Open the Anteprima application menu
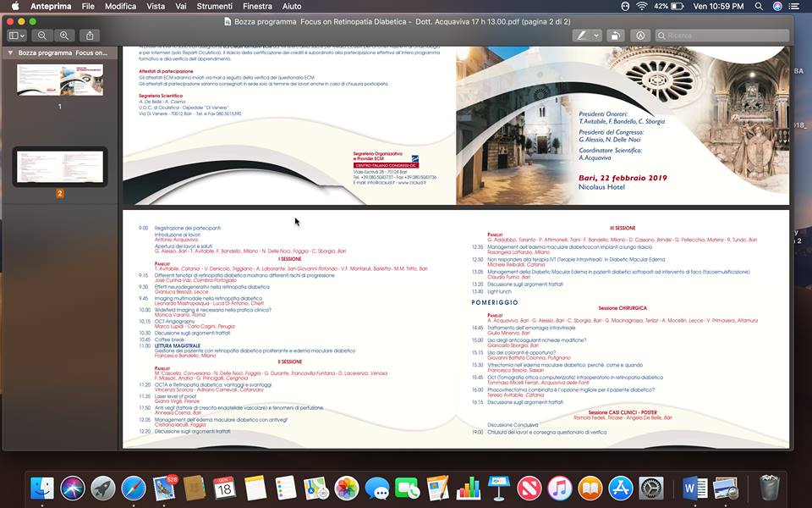 (x=51, y=6)
